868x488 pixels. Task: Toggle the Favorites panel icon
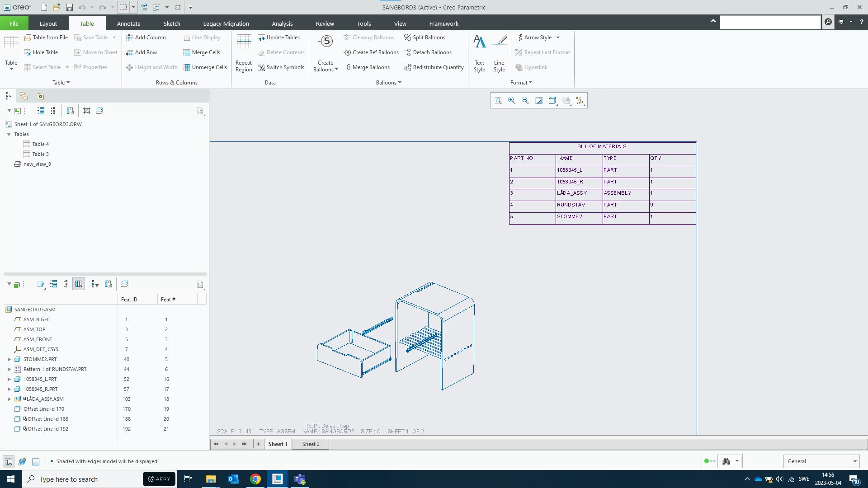coord(40,96)
